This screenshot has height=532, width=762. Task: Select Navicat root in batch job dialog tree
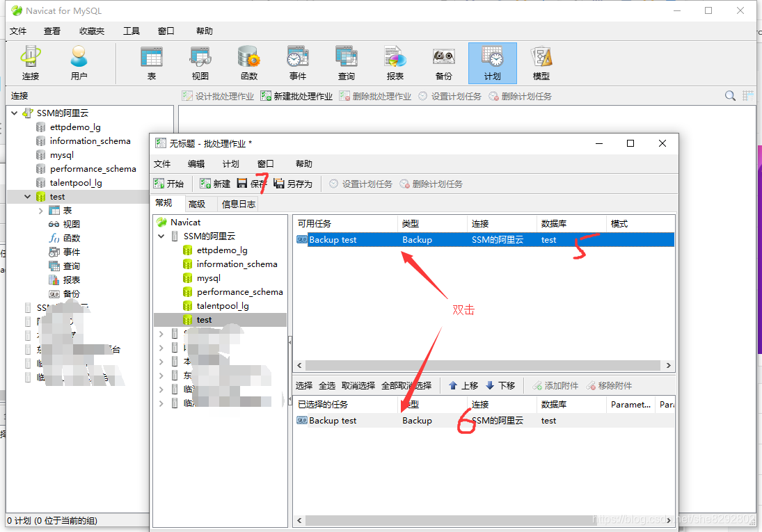185,222
